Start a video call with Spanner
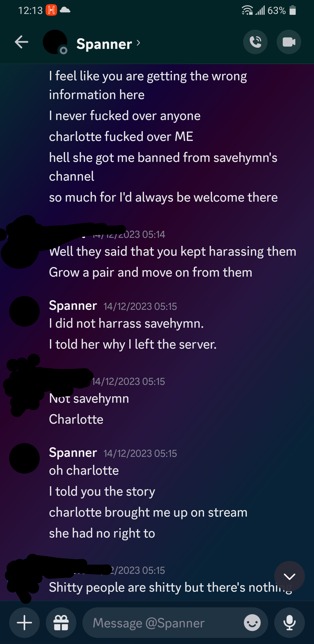This screenshot has width=314, height=644. point(289,42)
